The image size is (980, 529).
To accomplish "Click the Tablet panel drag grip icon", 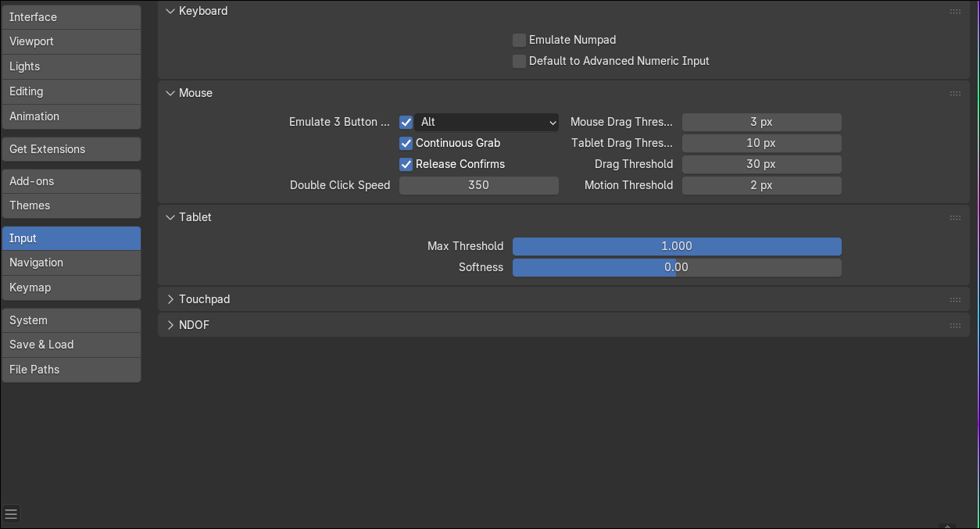I will (x=955, y=218).
